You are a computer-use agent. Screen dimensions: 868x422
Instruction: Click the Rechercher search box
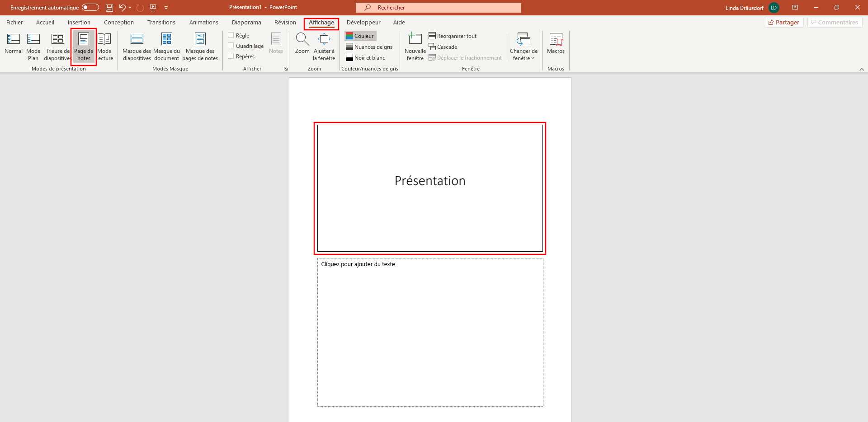click(438, 8)
